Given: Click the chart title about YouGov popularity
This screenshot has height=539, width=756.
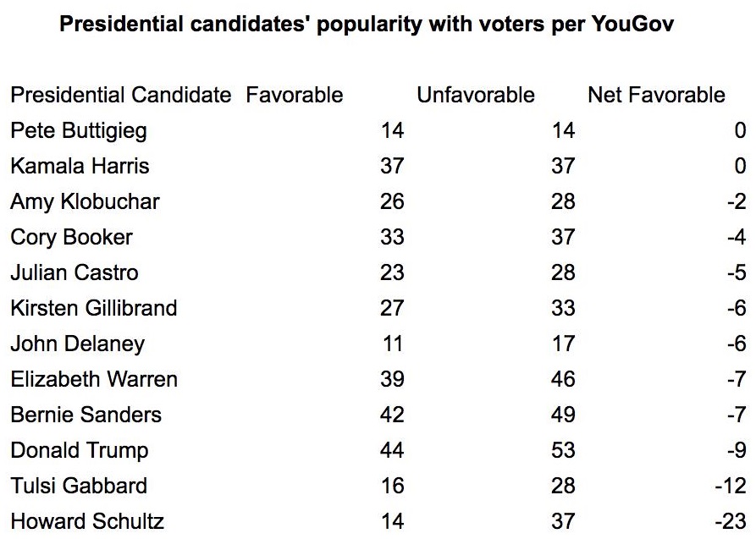Looking at the screenshot, I should 366,25.
